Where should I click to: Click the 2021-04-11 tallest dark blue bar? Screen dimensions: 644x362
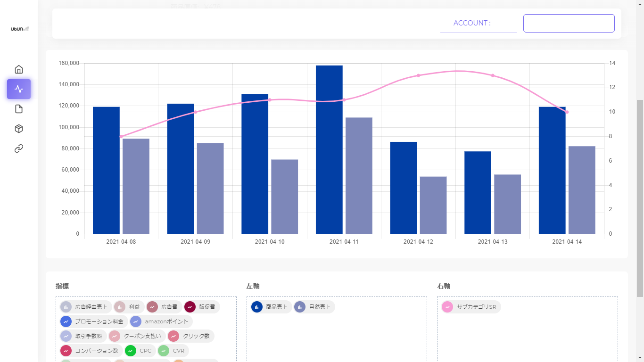[x=329, y=149]
